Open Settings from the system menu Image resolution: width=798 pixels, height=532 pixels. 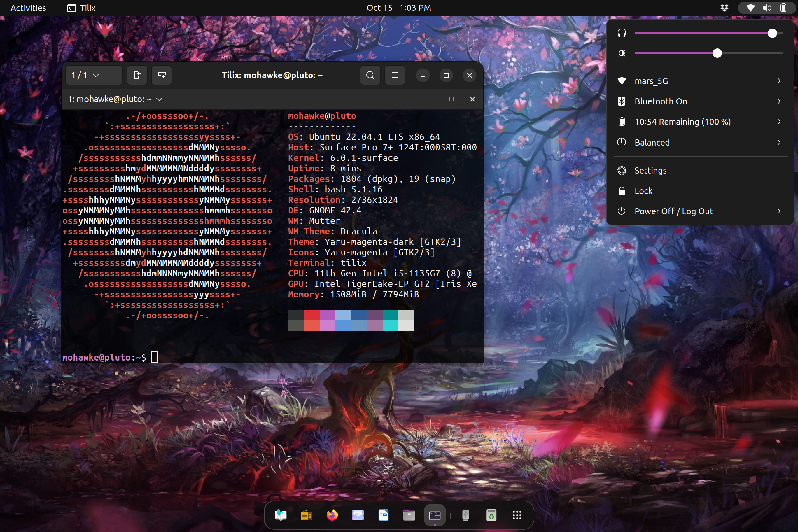click(650, 170)
